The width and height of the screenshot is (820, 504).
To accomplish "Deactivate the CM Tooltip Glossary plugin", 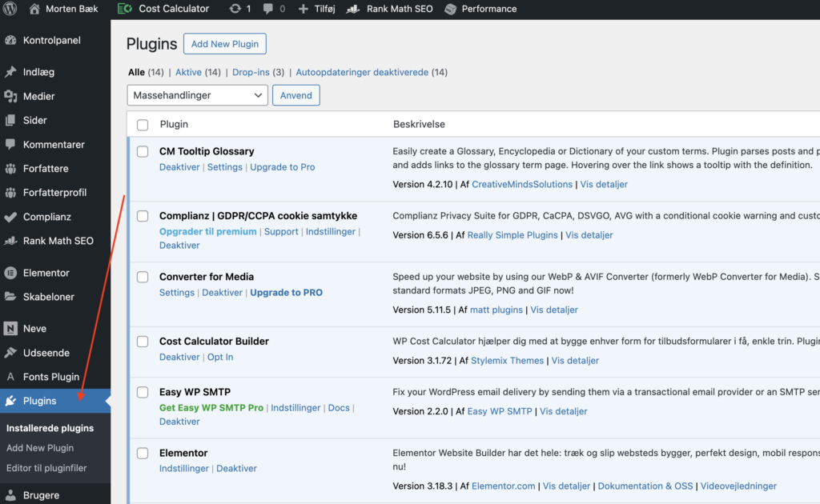I will coord(179,167).
